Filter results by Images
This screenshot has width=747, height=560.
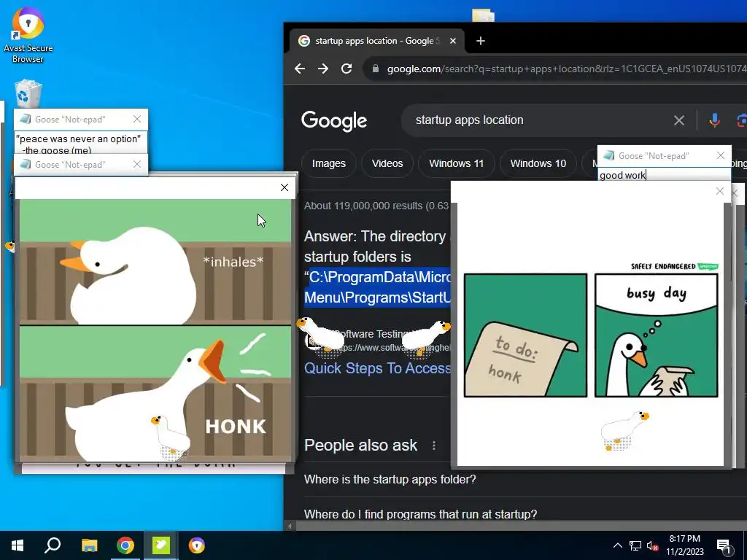[x=329, y=164]
